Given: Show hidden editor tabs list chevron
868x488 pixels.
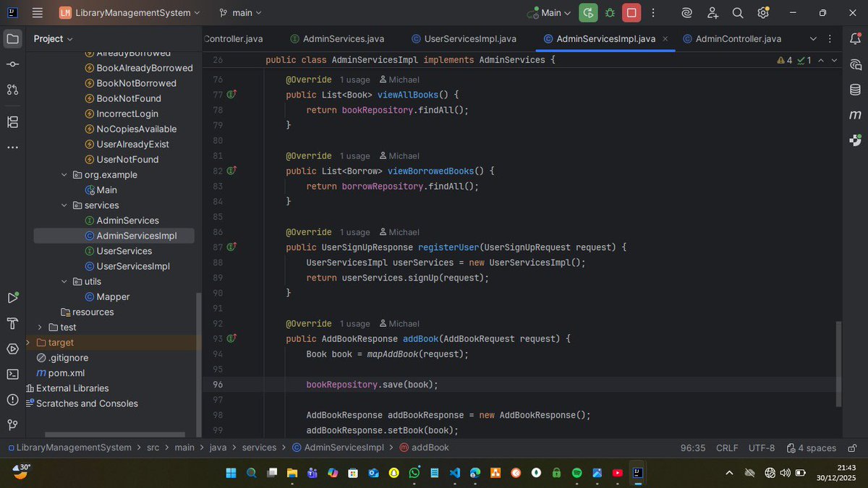Looking at the screenshot, I should (813, 39).
